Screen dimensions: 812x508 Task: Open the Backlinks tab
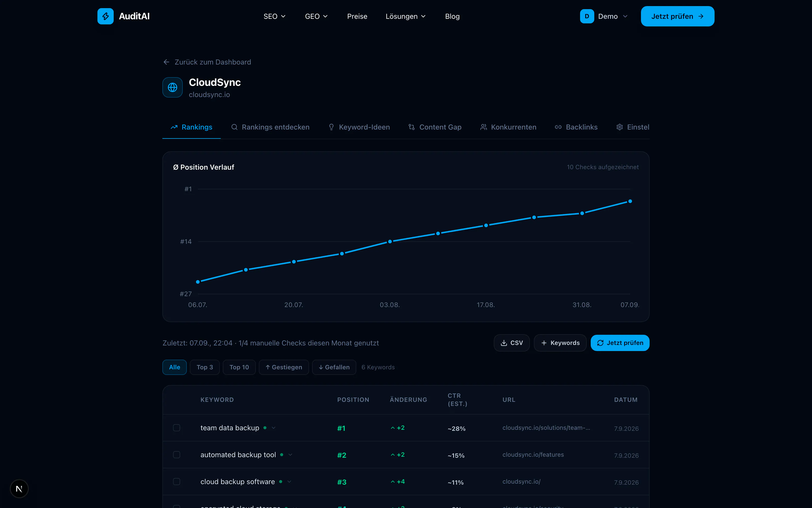(576, 127)
